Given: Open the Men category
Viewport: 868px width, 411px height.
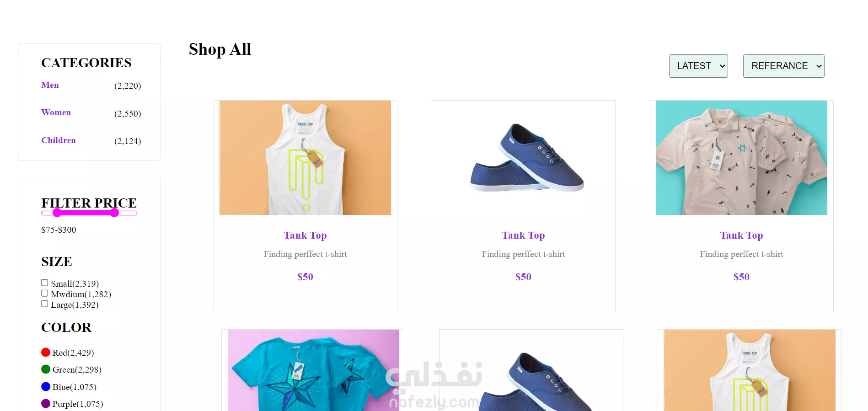Looking at the screenshot, I should tap(50, 85).
